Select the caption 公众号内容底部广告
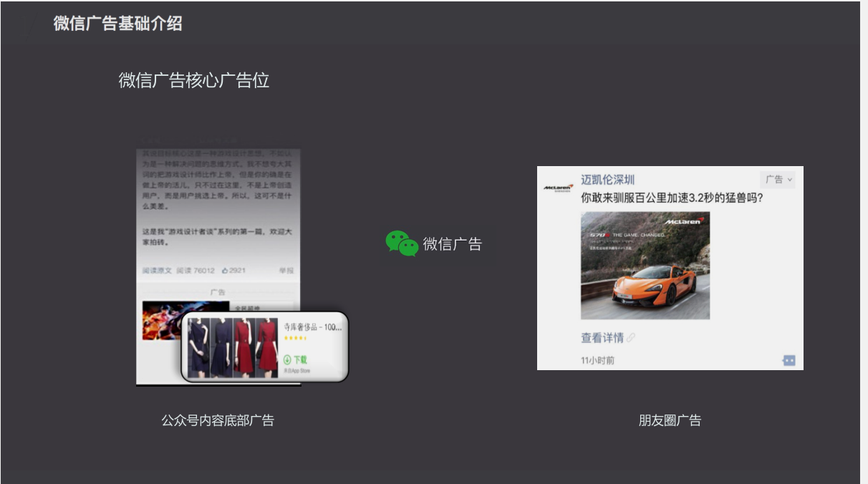 [x=218, y=420]
